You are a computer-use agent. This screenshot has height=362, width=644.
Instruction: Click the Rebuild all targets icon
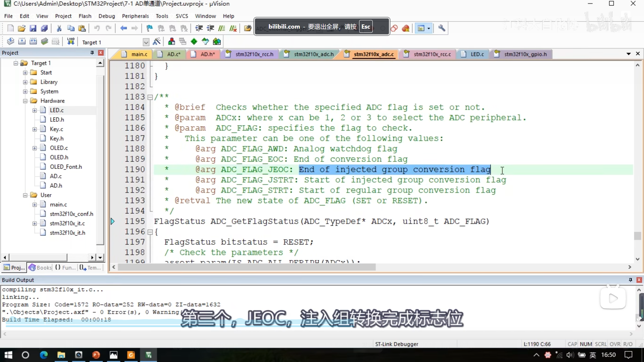tap(33, 41)
